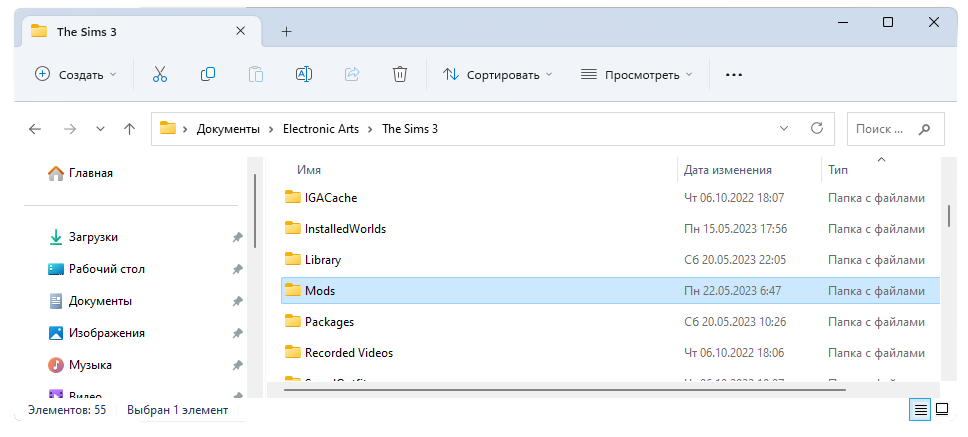Go up one folder level

point(129,129)
